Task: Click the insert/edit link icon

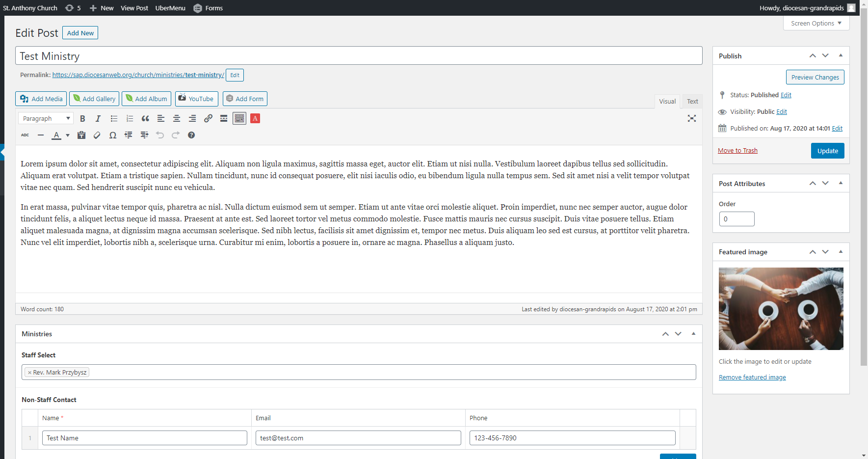Action: 208,118
